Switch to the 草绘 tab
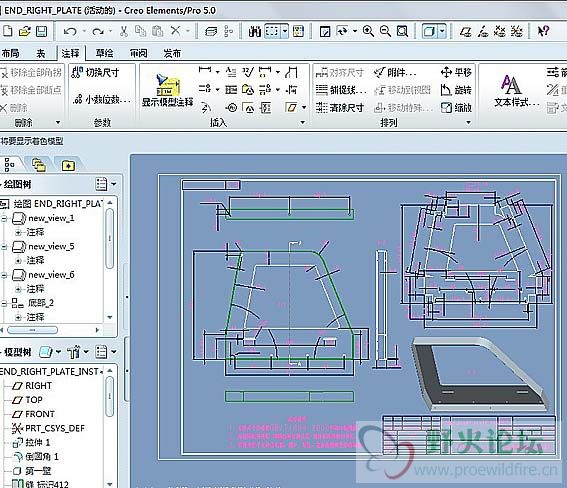This screenshot has width=567, height=488. [x=104, y=53]
